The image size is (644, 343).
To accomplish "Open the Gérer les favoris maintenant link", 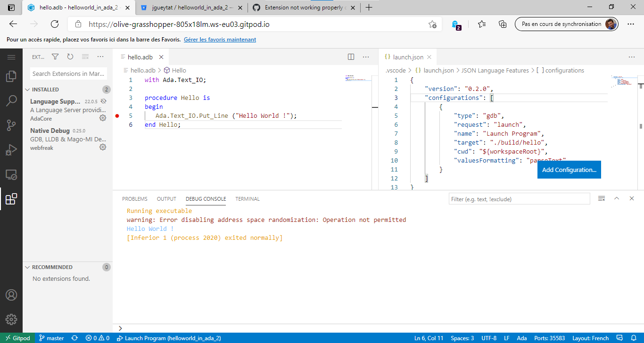I will tap(220, 39).
